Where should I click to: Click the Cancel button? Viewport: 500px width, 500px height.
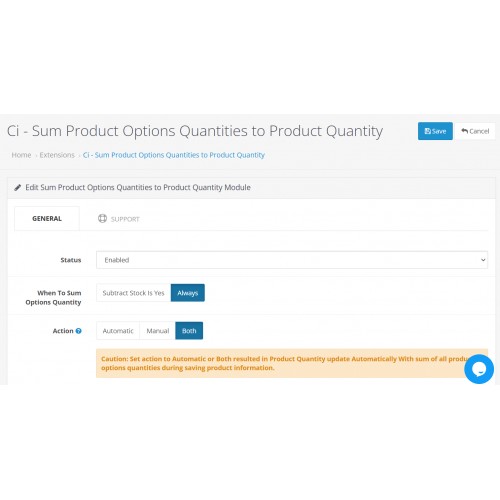475,131
